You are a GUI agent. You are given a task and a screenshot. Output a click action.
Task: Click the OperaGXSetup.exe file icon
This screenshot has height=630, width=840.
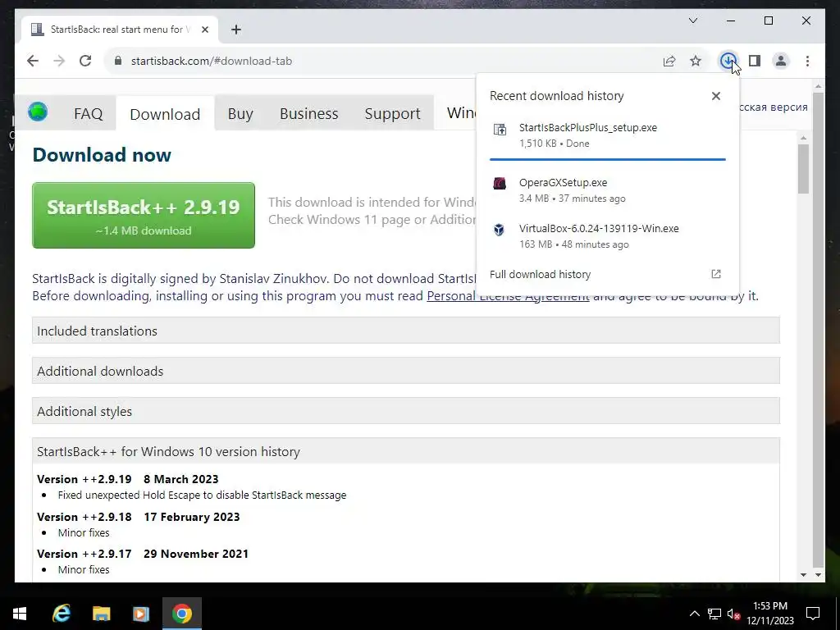click(x=500, y=184)
